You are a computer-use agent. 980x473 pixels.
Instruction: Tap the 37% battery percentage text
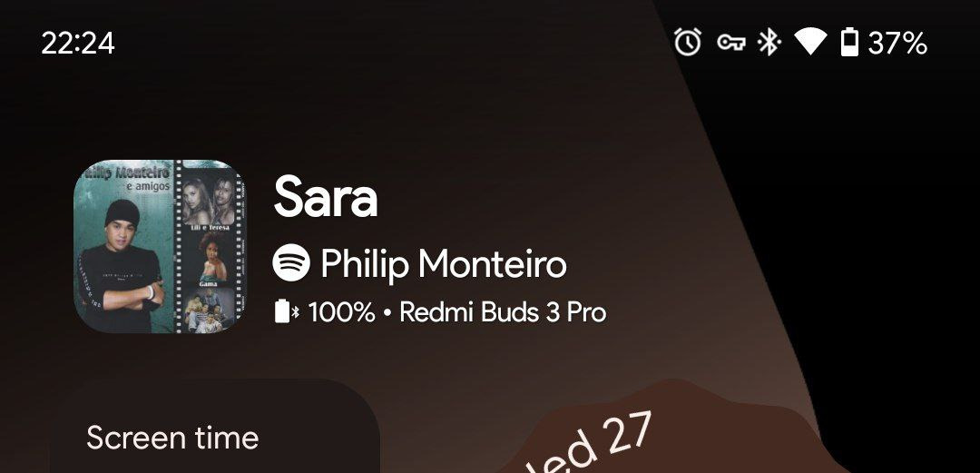click(x=897, y=44)
